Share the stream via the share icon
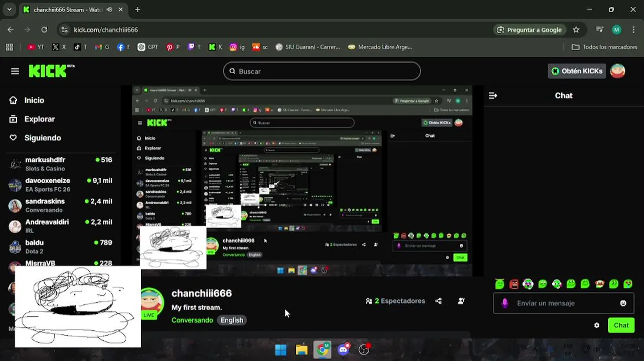 pyautogui.click(x=438, y=301)
